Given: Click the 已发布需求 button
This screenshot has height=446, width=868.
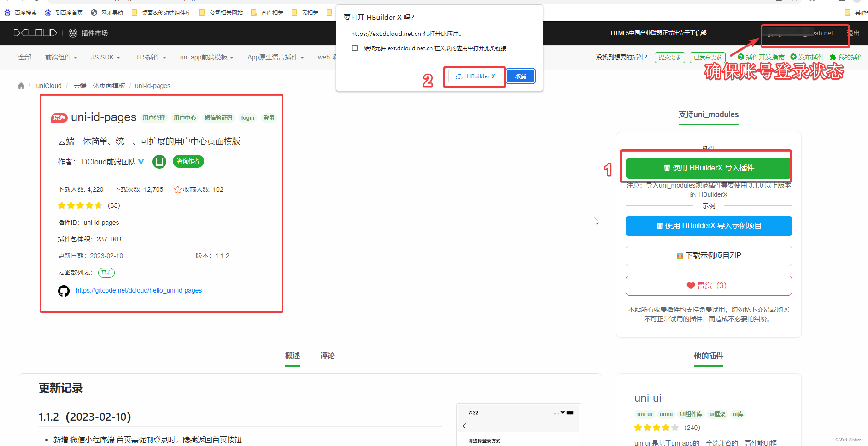Looking at the screenshot, I should click(708, 58).
